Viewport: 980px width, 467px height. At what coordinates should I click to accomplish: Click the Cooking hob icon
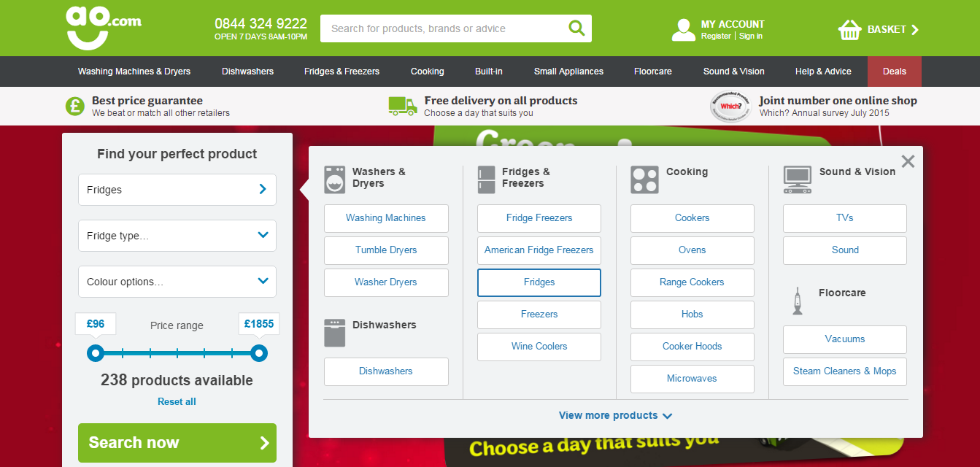coord(644,180)
